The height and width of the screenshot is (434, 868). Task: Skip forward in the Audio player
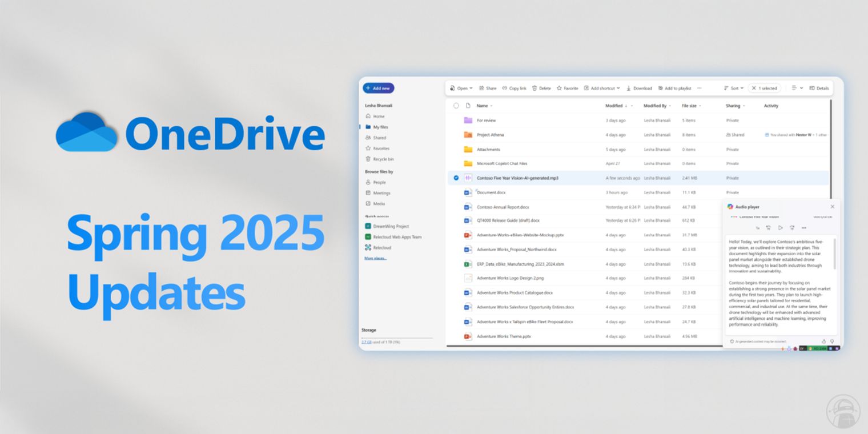coord(792,228)
